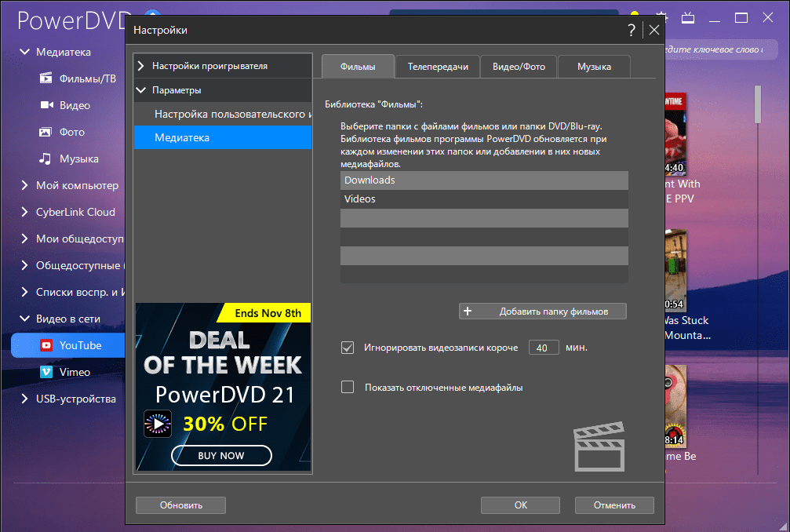Expand USB-устройства in the sidebar
790x532 pixels.
point(24,399)
